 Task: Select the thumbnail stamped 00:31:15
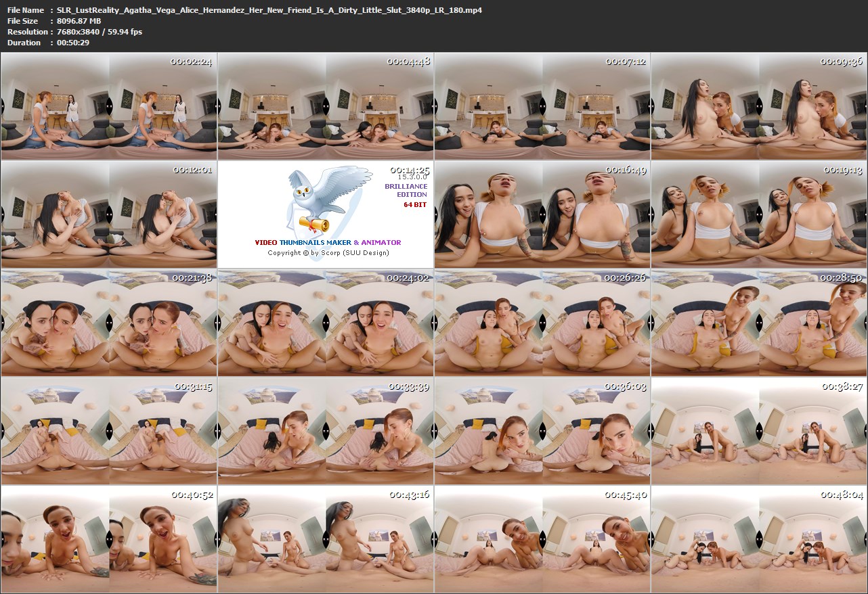(x=109, y=431)
